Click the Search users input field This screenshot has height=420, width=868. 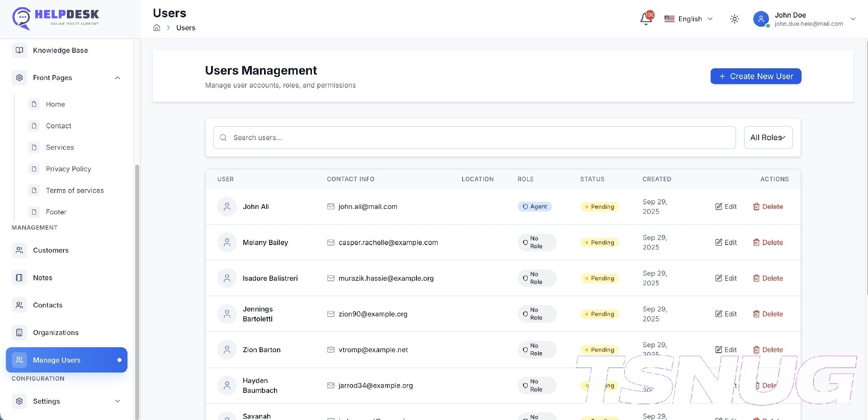coord(475,137)
